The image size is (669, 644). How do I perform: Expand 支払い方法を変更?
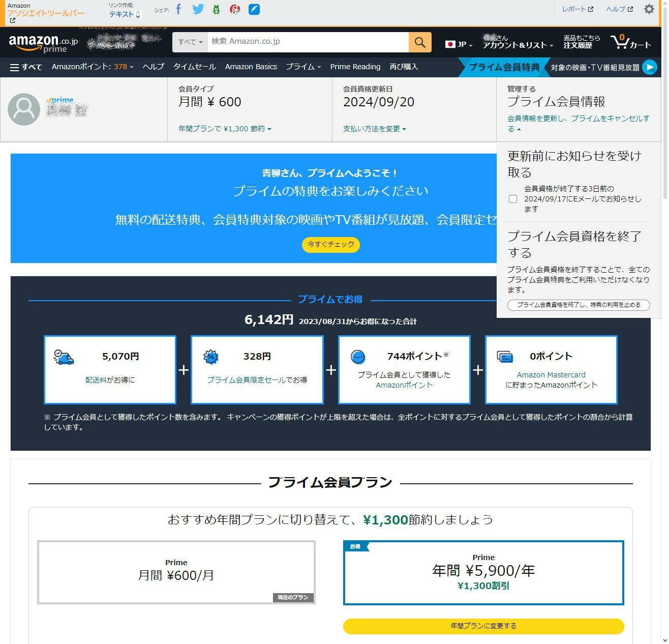[374, 129]
